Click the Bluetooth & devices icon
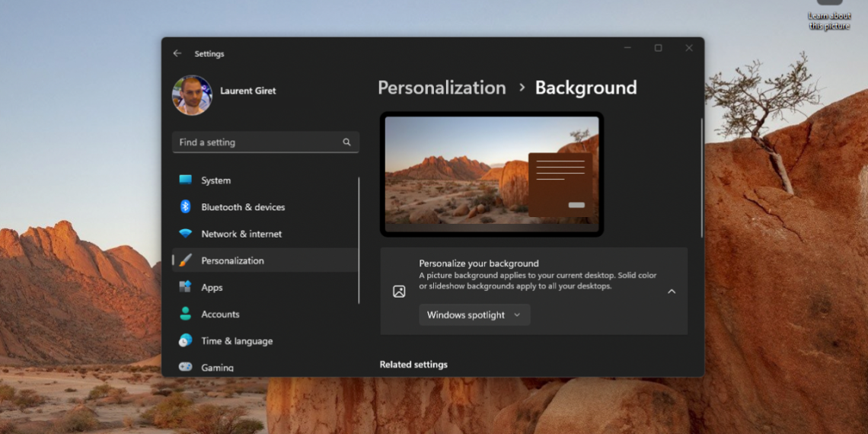The image size is (868, 434). pos(185,207)
